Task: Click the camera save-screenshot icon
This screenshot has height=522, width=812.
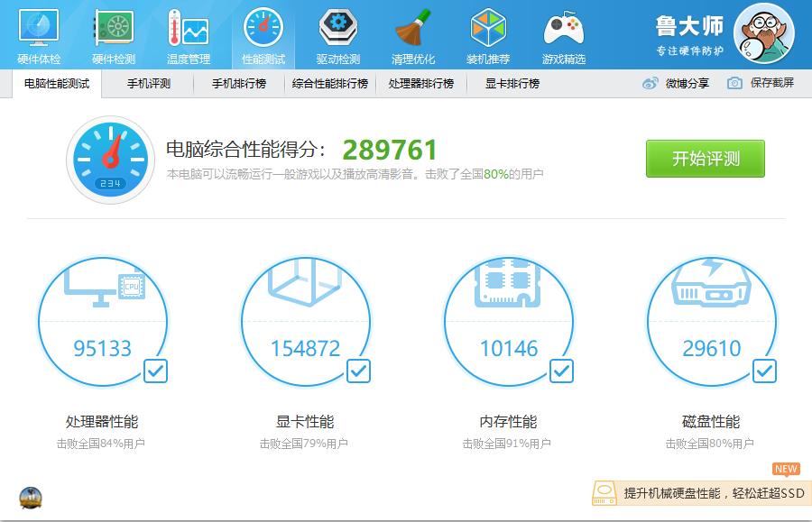Action: pos(734,83)
